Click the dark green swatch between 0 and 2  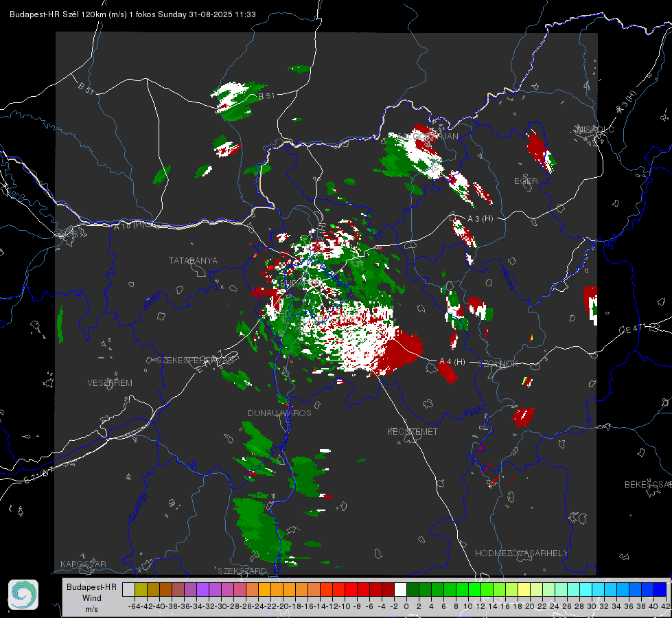(x=413, y=589)
